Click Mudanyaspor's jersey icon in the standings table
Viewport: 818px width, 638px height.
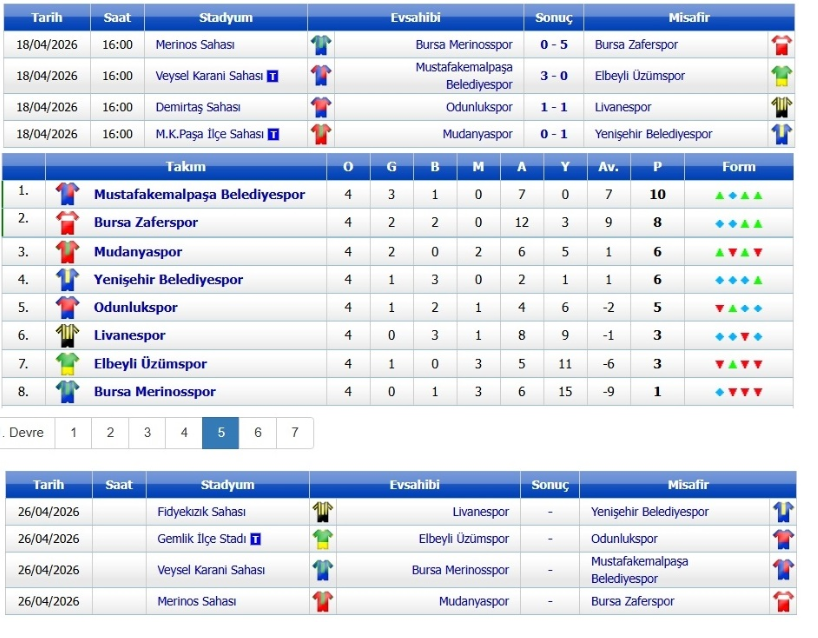(67, 251)
